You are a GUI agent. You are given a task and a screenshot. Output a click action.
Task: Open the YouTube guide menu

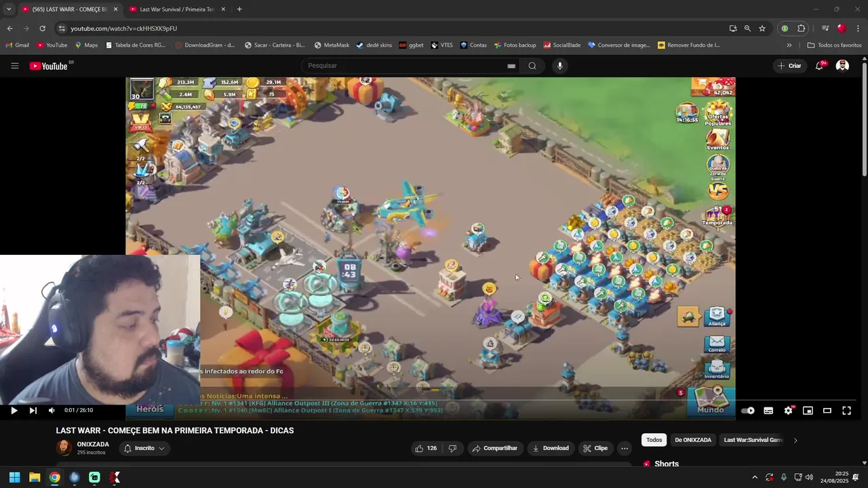[x=14, y=66]
